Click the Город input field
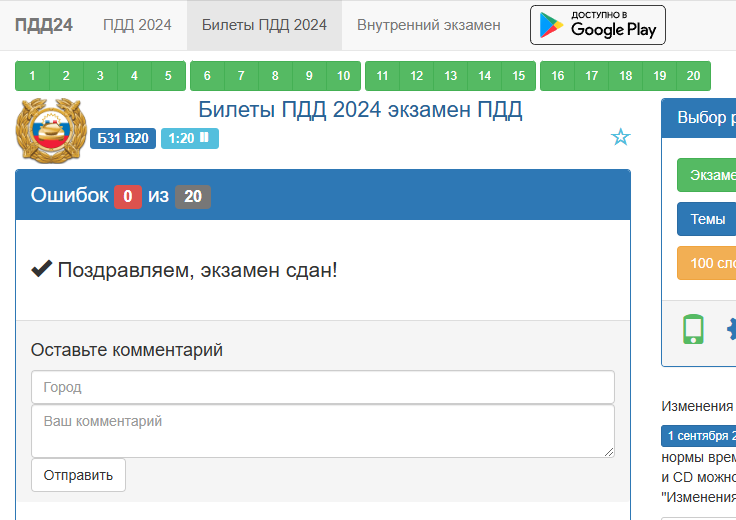This screenshot has height=520, width=736. pyautogui.click(x=322, y=387)
